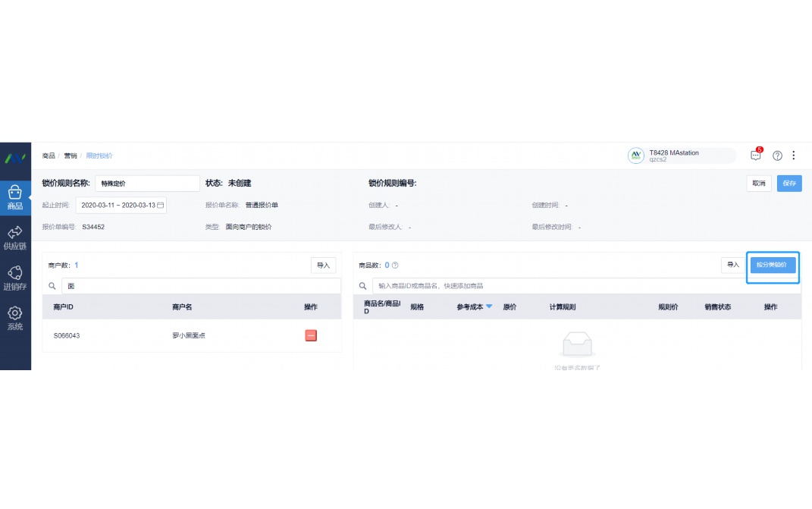
Task: Click the highlighted 按分类锁价 button
Action: pyautogui.click(x=773, y=267)
